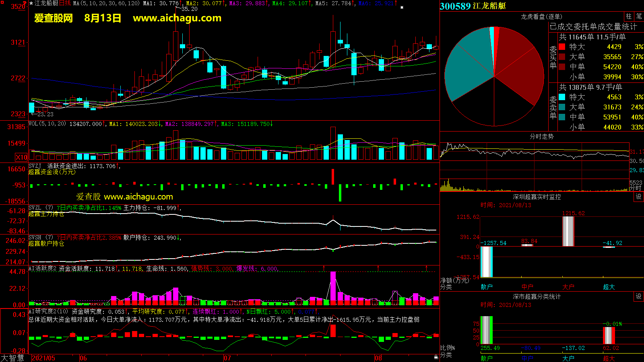Open settings 设 for 深圳超赢实时监控

639,197
